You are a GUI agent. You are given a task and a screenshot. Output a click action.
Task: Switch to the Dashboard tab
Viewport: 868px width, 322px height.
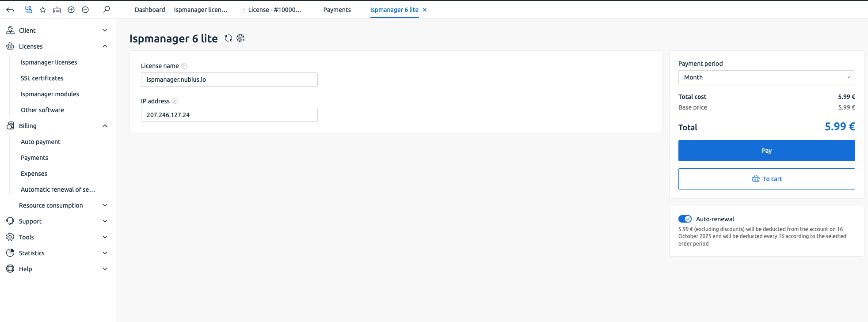click(x=150, y=10)
